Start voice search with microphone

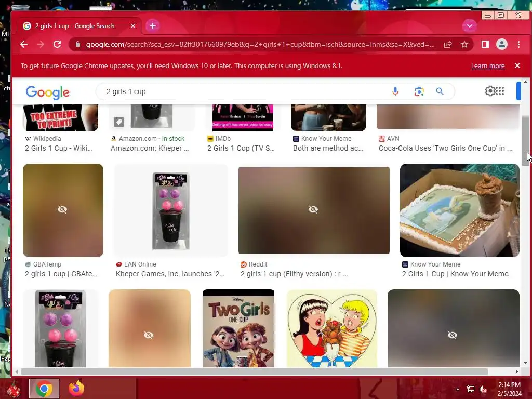pos(395,91)
